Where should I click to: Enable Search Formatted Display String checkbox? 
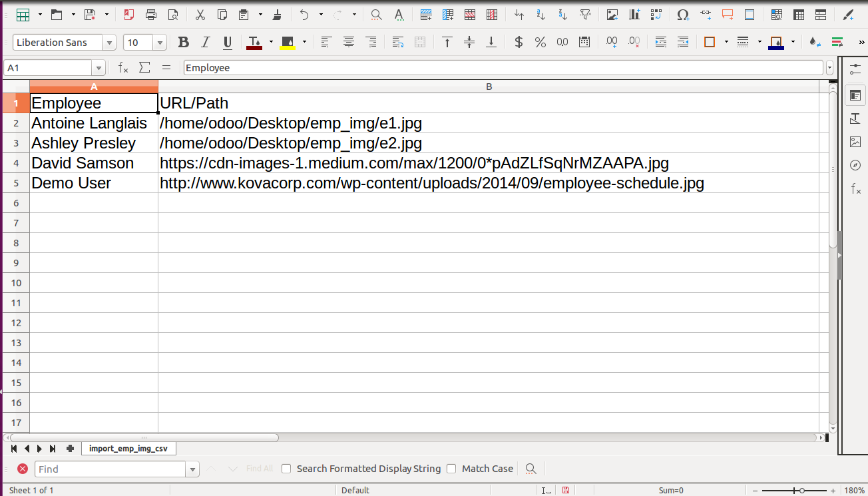coord(286,469)
